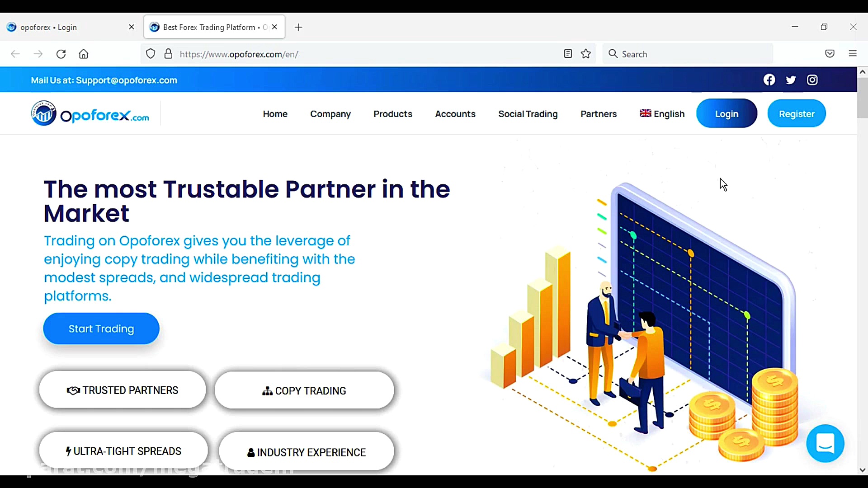This screenshot has width=868, height=488.
Task: Open the Pocket save icon
Action: [830, 54]
